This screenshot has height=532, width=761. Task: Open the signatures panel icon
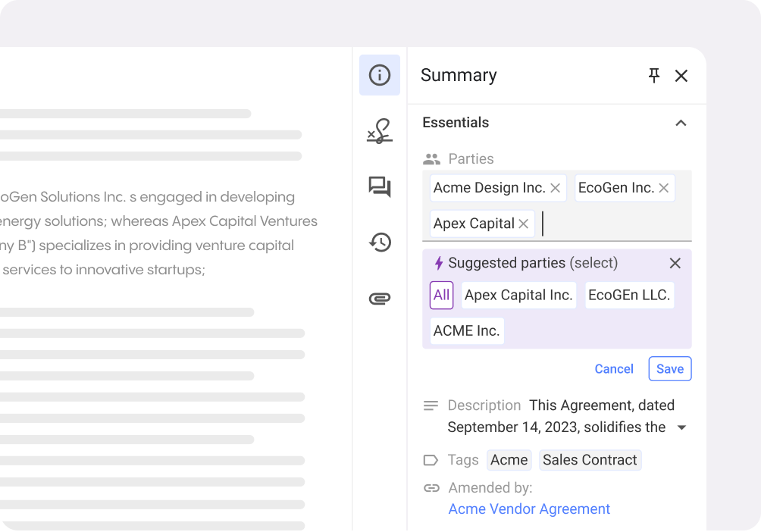coord(380,131)
